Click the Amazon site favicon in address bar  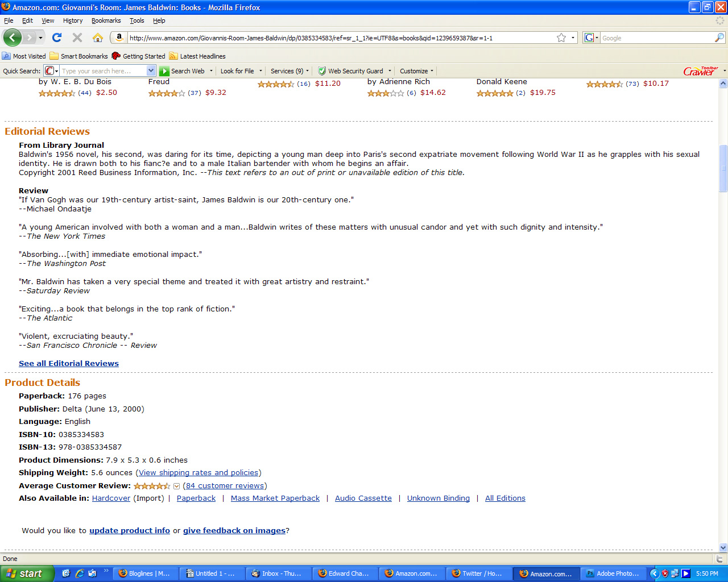(x=119, y=38)
